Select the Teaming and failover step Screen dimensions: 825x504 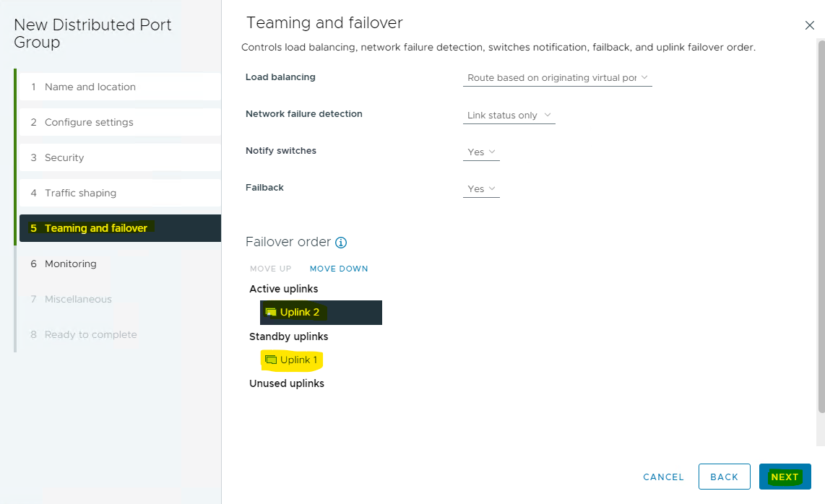95,228
